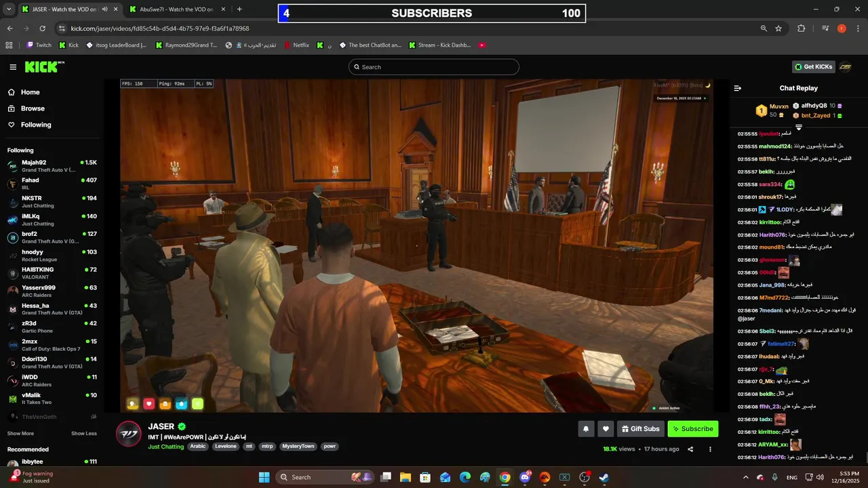
Task: Open the Chrome extensions puzzle icon
Action: 802,28
